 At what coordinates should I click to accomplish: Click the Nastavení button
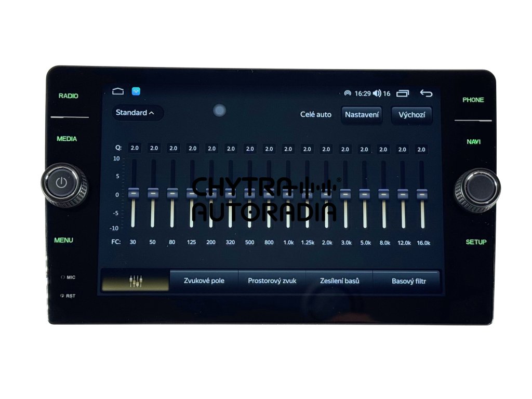(x=362, y=115)
